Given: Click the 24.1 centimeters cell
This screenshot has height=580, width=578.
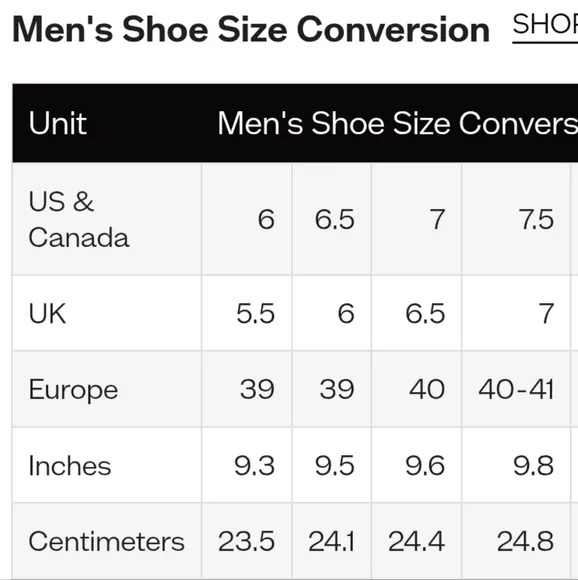Looking at the screenshot, I should [x=332, y=541].
